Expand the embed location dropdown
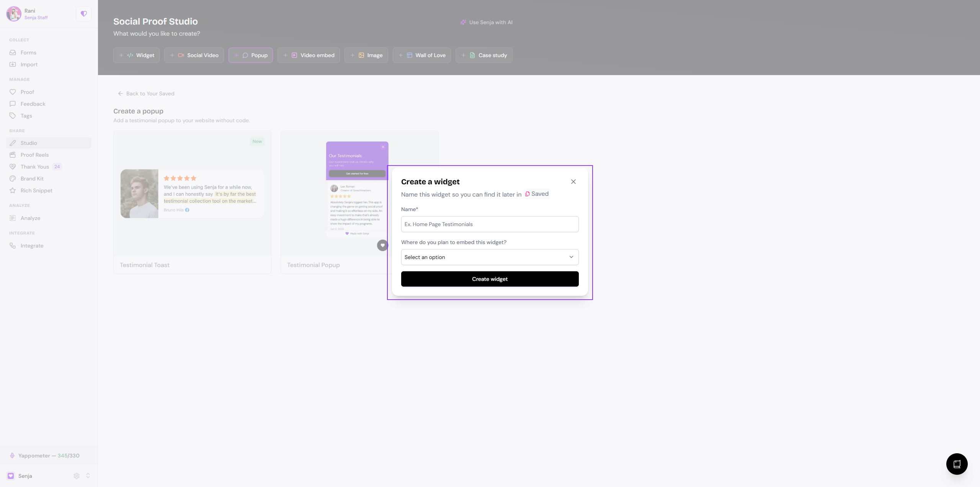Image resolution: width=980 pixels, height=487 pixels. 490,257
